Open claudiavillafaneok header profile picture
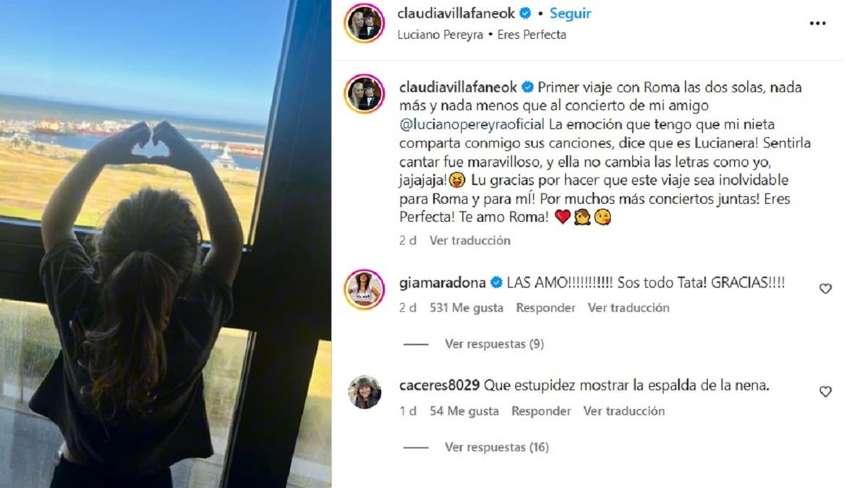Image resolution: width=868 pixels, height=488 pixels. pyautogui.click(x=364, y=23)
